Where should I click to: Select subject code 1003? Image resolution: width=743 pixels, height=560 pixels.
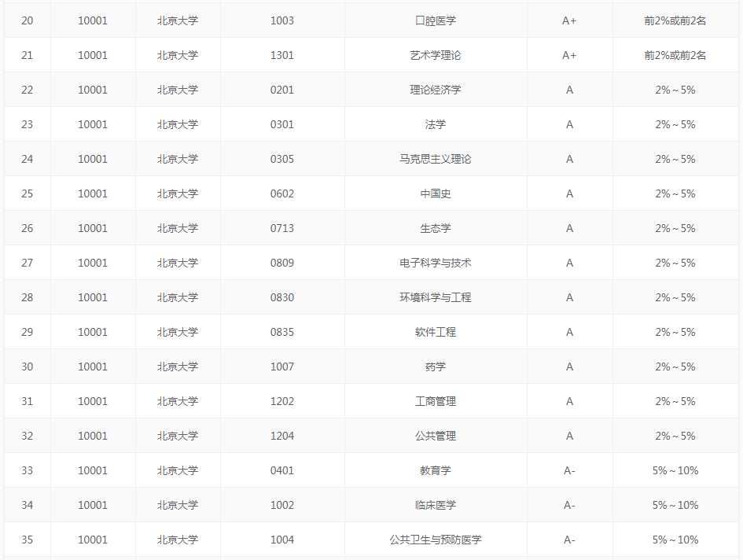tap(282, 20)
